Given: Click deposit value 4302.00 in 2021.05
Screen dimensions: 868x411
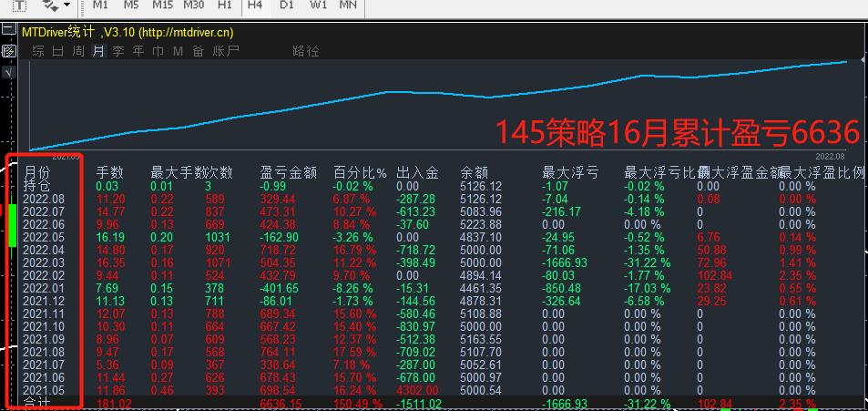Looking at the screenshot, I should pyautogui.click(x=417, y=390).
